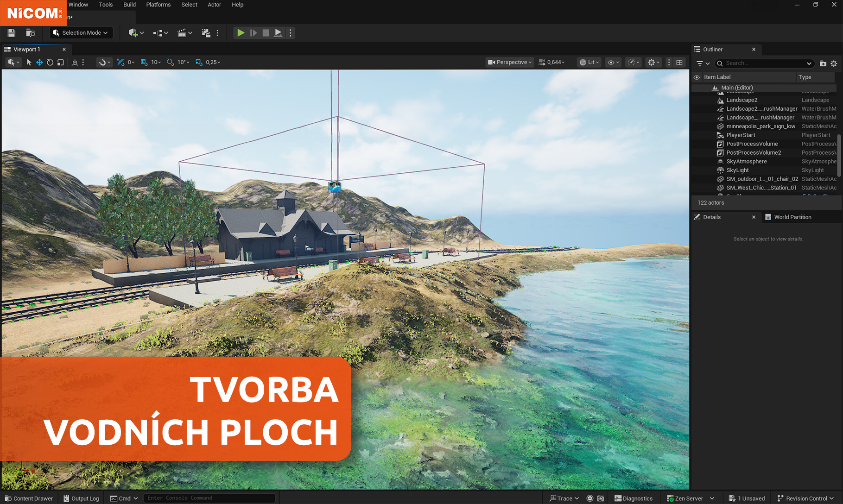Activate the Rotate gizmo tool
This screenshot has width=843, height=504.
click(x=50, y=62)
